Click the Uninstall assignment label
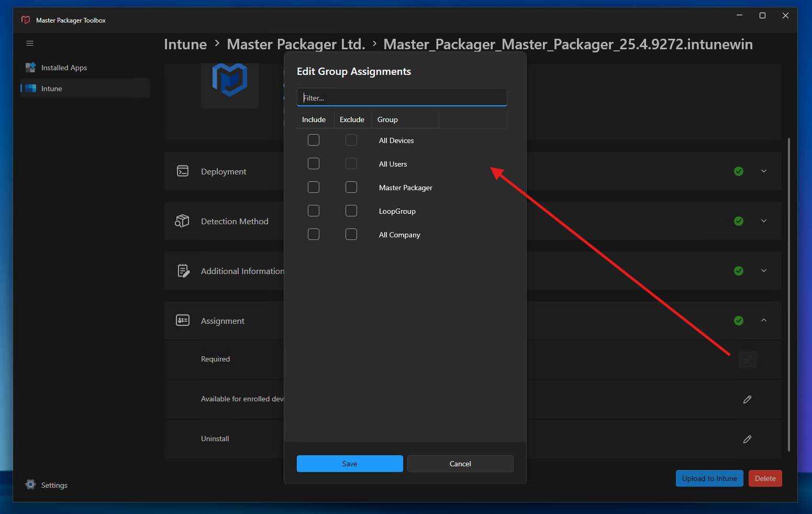The height and width of the screenshot is (514, 812). point(215,439)
